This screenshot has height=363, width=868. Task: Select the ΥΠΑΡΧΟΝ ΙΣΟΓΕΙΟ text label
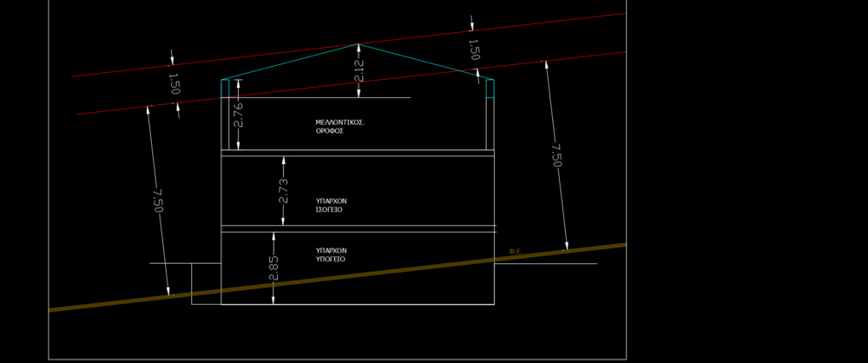click(332, 205)
